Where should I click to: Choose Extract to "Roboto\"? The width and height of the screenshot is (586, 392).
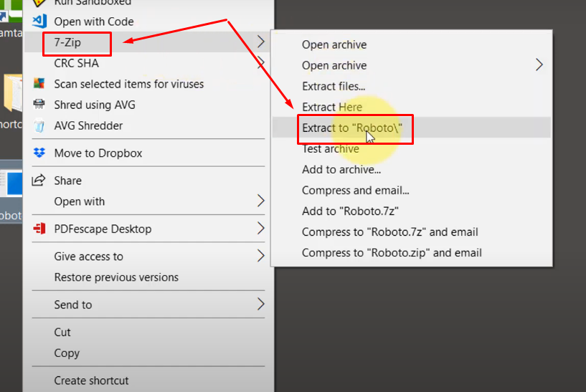(352, 128)
